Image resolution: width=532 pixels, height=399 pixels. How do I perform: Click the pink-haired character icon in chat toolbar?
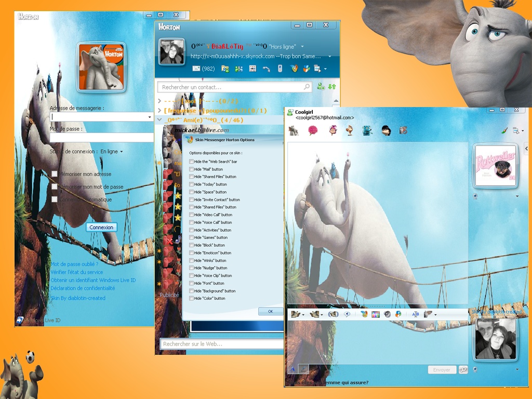click(x=333, y=130)
